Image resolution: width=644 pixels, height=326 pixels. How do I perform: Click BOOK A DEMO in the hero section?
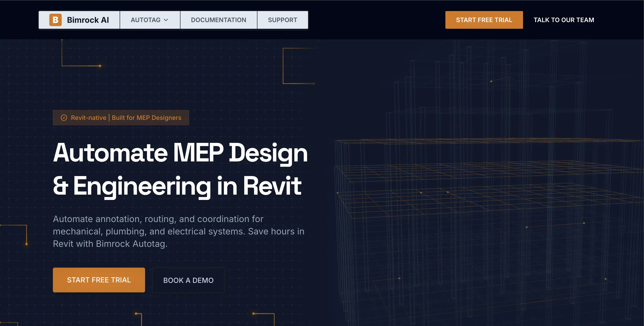click(x=188, y=280)
